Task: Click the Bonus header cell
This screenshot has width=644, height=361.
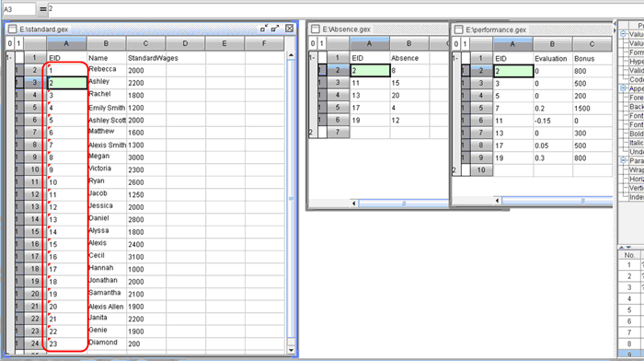Action: (x=592, y=58)
